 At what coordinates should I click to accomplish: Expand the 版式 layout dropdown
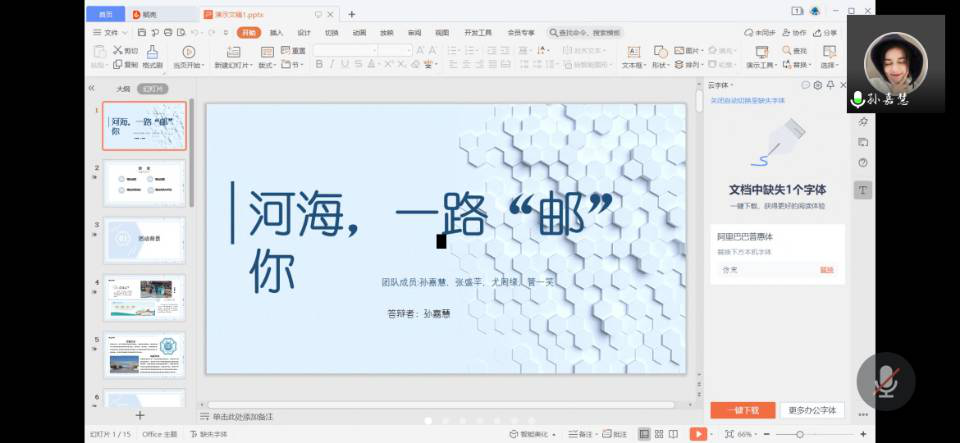click(x=267, y=65)
